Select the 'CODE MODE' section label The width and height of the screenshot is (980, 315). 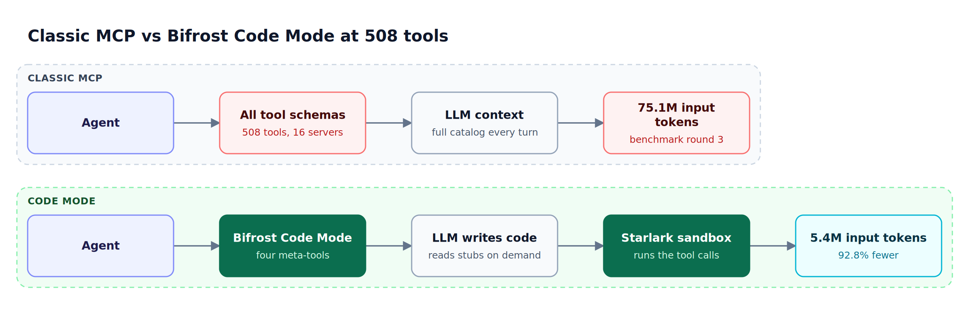click(x=61, y=201)
